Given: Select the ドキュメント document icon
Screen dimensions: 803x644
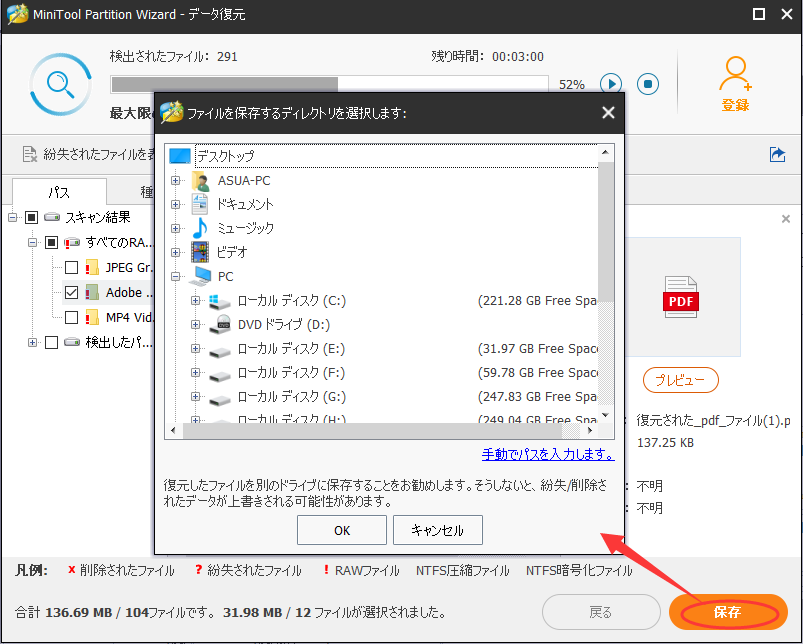Looking at the screenshot, I should click(x=200, y=204).
